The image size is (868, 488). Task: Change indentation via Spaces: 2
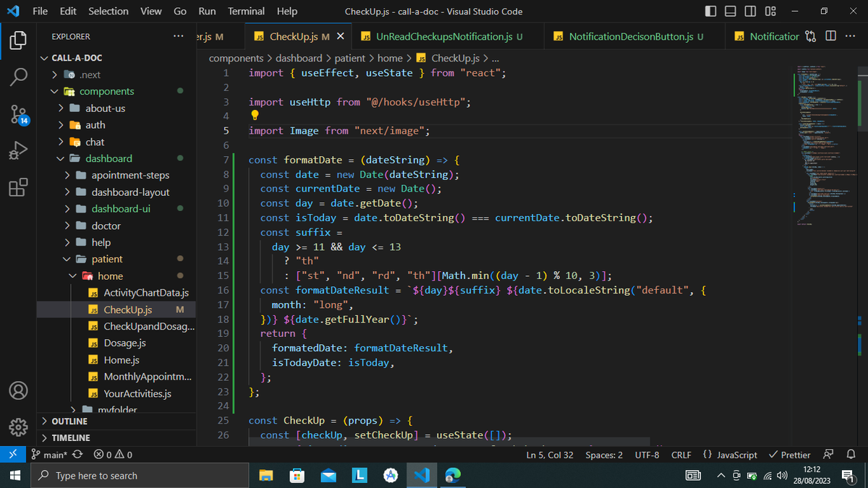click(604, 455)
